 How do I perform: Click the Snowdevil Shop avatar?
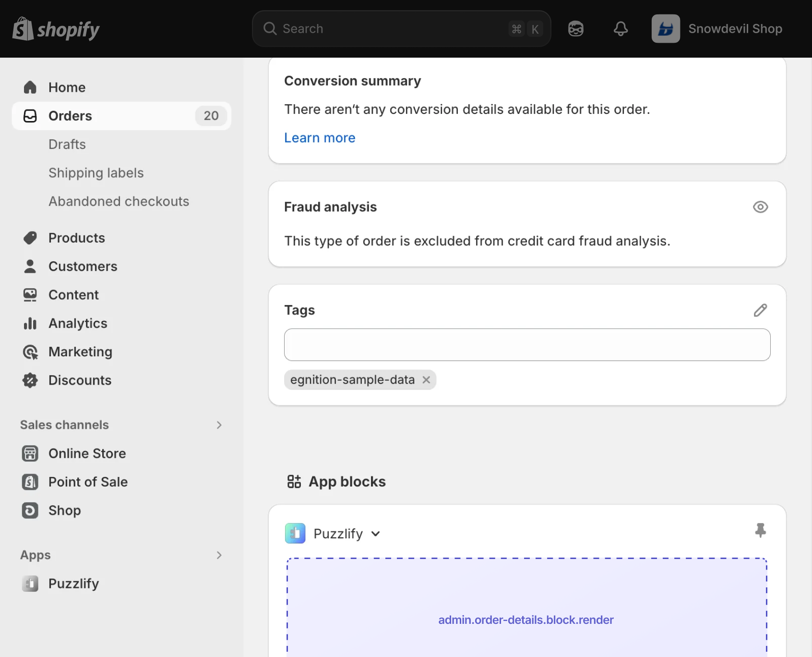[x=666, y=29]
